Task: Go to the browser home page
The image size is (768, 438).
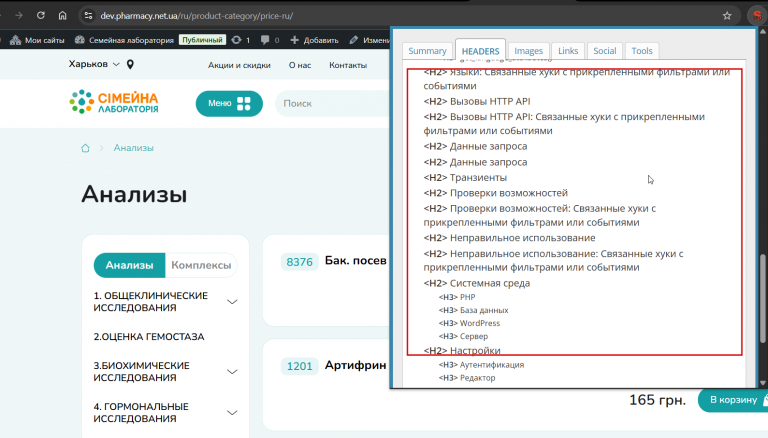Action: 62,15
